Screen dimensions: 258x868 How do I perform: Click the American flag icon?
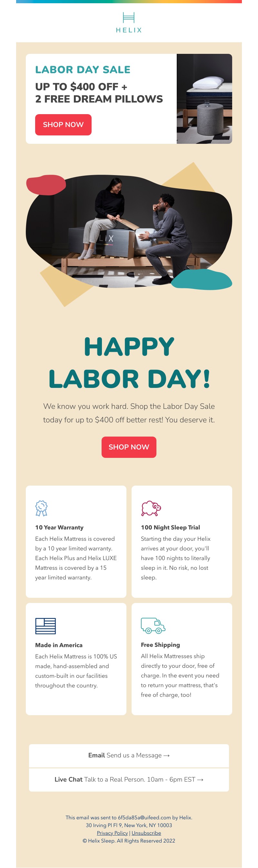pyautogui.click(x=45, y=626)
